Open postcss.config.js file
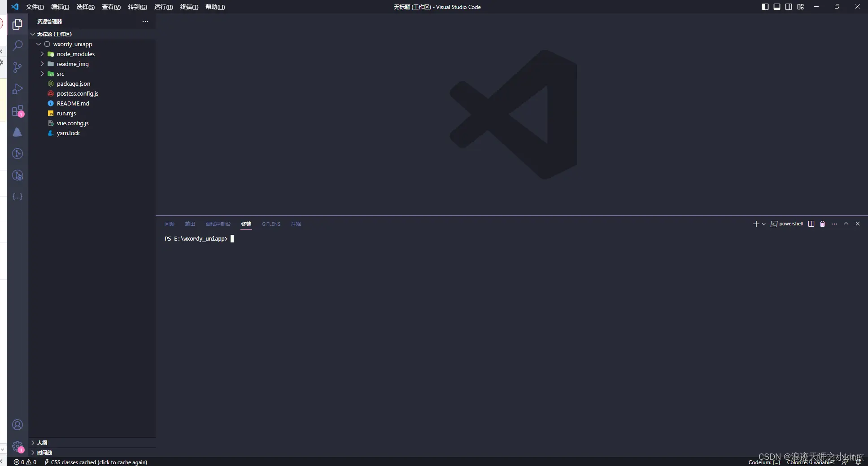868x466 pixels. (x=92, y=93)
